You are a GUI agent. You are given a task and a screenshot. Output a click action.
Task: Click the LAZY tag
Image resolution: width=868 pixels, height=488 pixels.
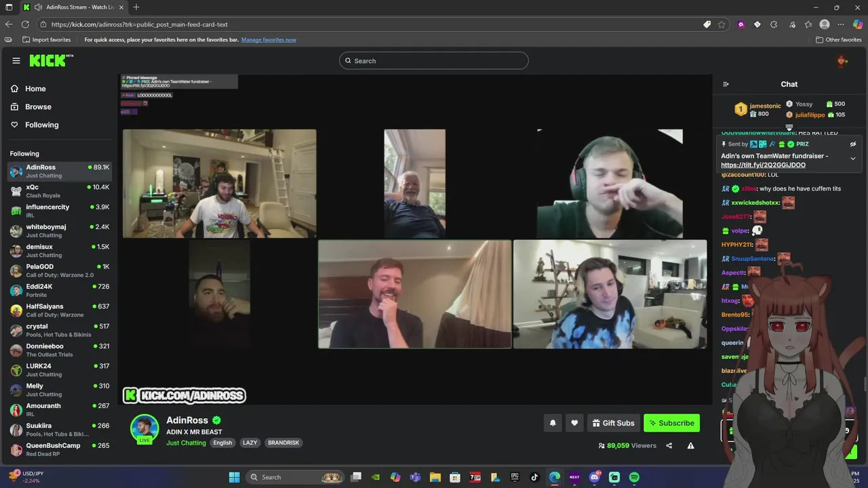250,443
